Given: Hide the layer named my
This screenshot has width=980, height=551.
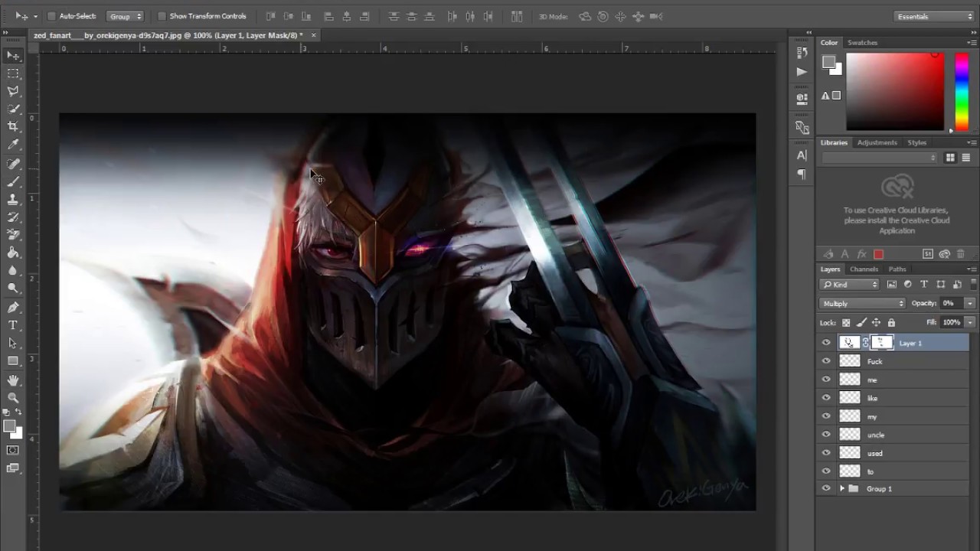Looking at the screenshot, I should coord(826,416).
